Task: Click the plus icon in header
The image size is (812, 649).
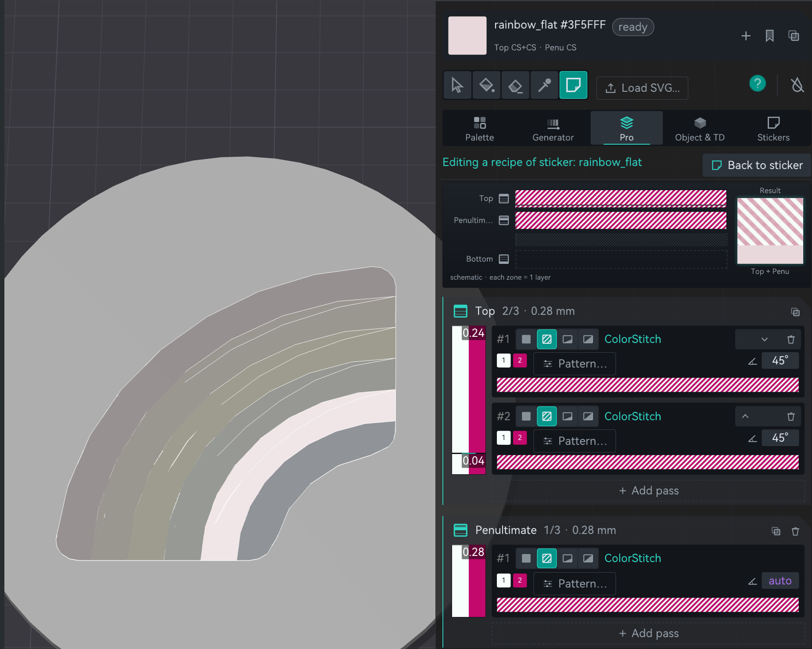Action: point(746,36)
